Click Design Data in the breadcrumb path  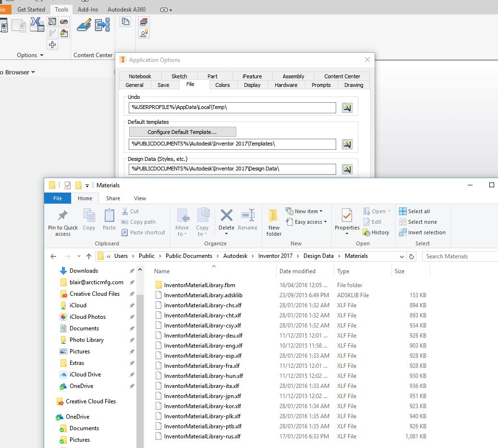pos(318,256)
